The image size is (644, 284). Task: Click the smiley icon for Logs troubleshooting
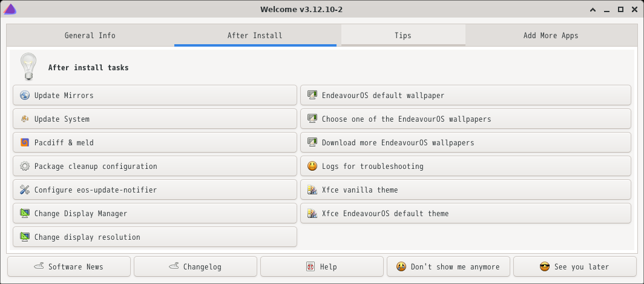tap(312, 167)
